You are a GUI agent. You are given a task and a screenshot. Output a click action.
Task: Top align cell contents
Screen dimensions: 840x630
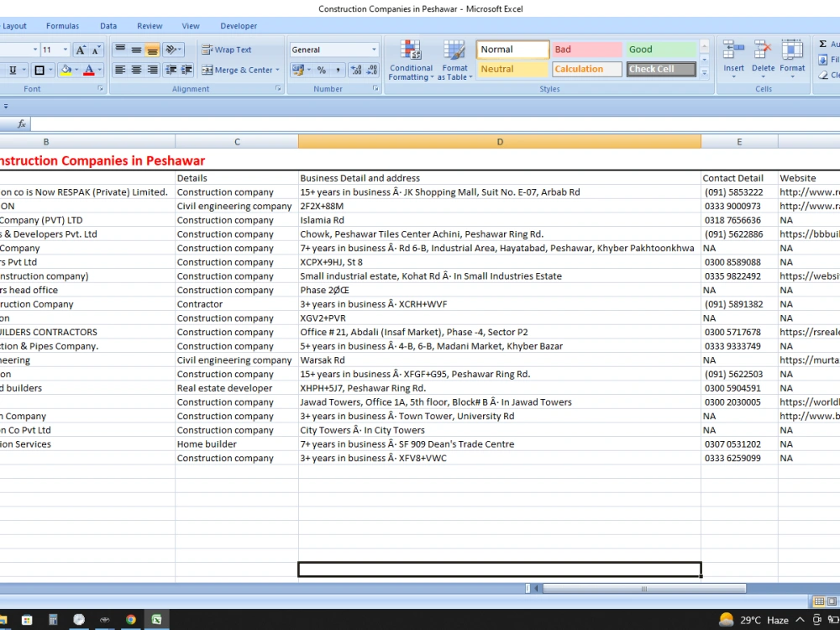tap(120, 50)
